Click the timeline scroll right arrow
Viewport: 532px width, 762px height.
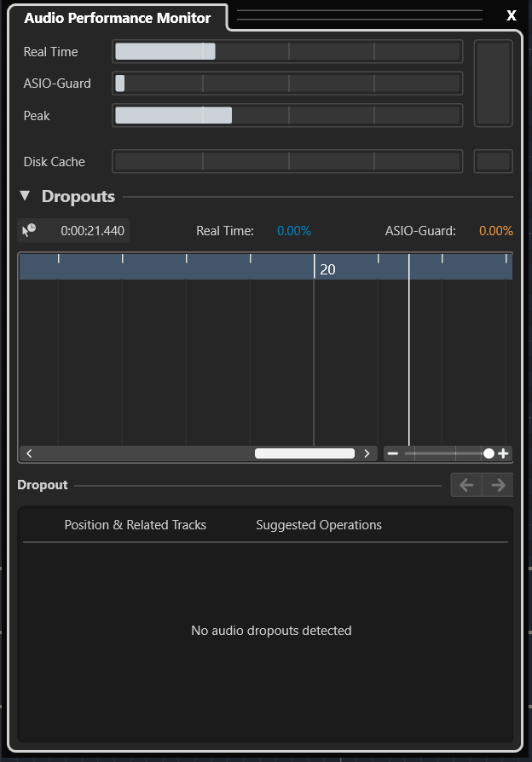367,453
